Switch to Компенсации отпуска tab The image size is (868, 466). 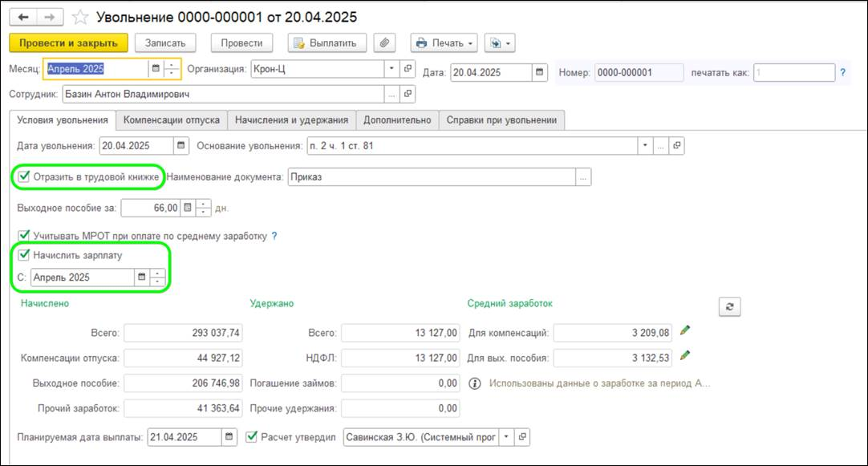pos(171,120)
